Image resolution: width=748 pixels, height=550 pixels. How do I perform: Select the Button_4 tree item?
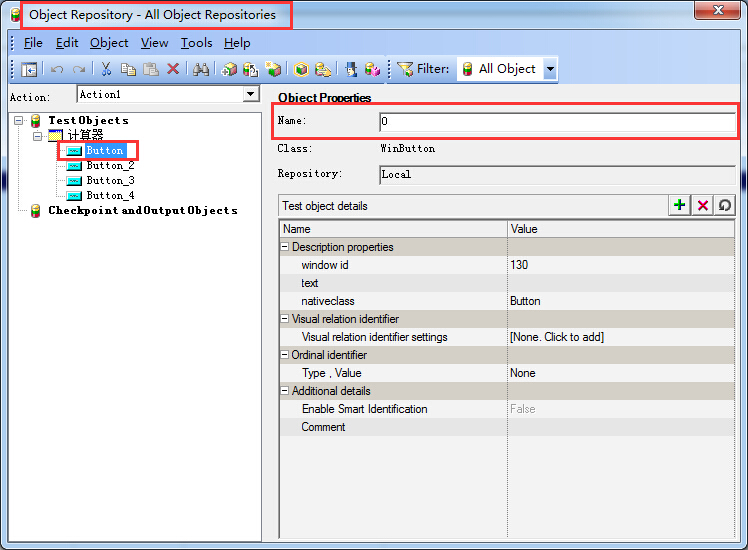coord(110,196)
